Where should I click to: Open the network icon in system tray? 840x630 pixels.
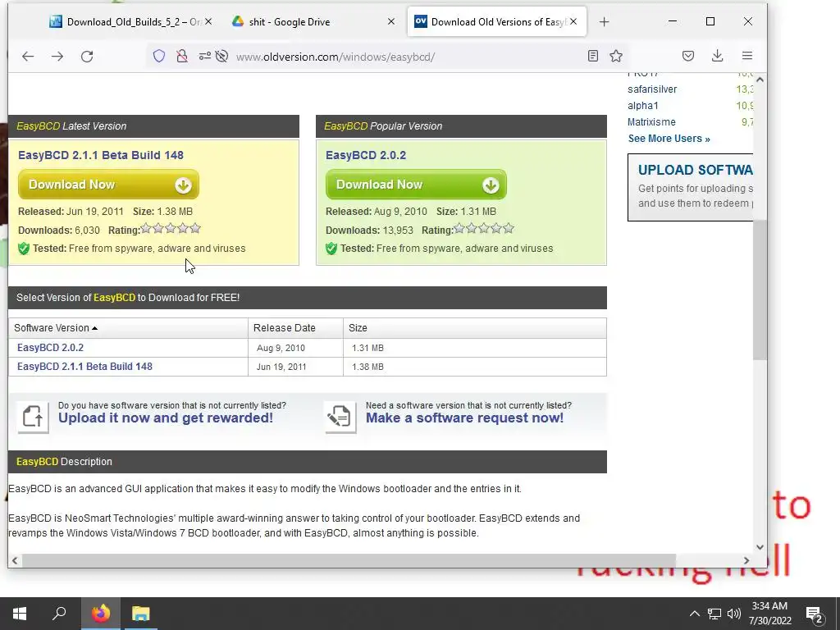pos(714,614)
